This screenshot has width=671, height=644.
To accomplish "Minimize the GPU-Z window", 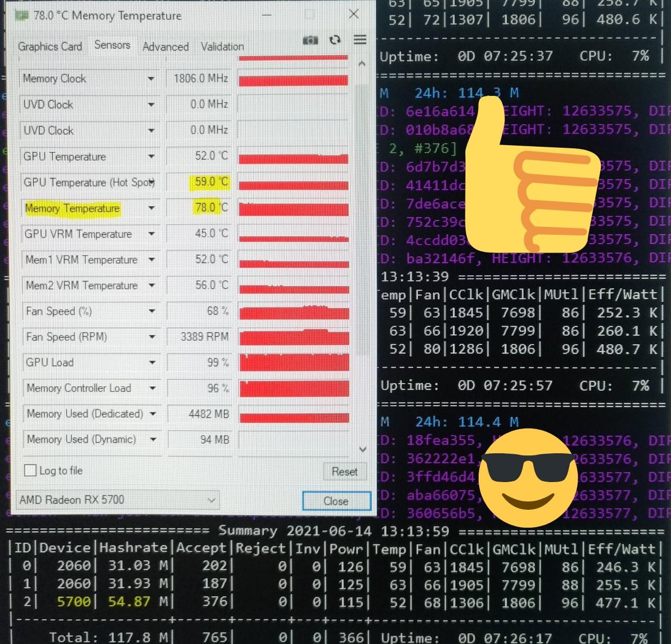I will click(x=267, y=15).
